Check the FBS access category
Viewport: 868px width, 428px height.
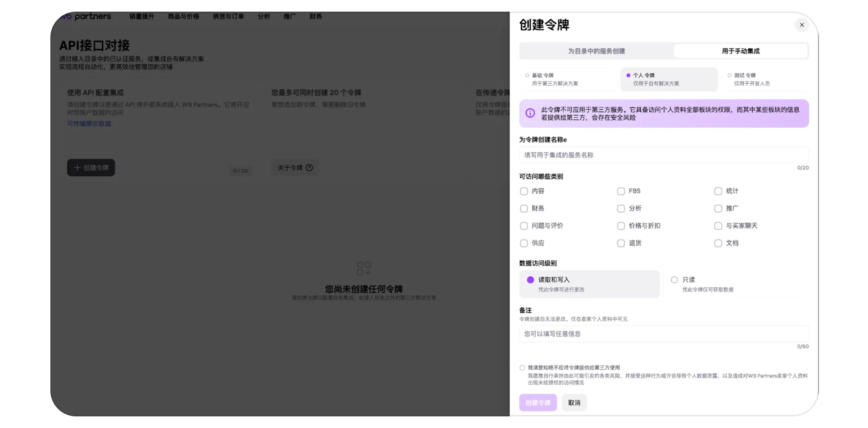[x=621, y=191]
